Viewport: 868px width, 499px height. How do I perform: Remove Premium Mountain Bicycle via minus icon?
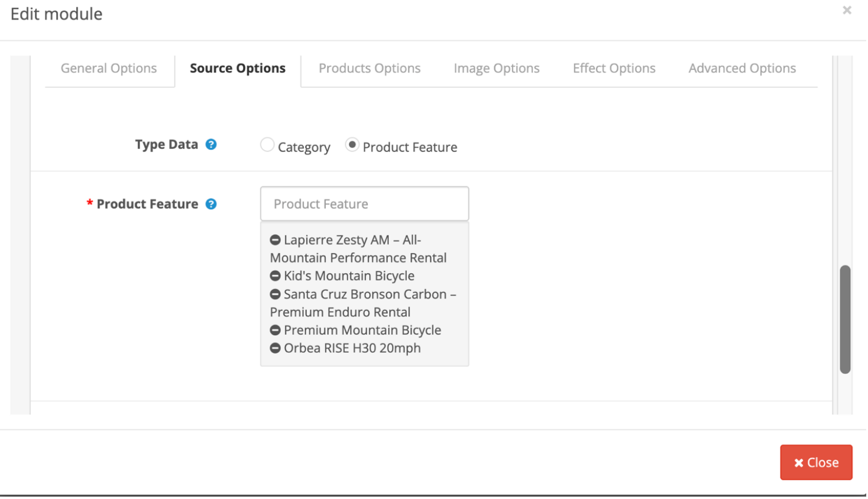point(275,330)
